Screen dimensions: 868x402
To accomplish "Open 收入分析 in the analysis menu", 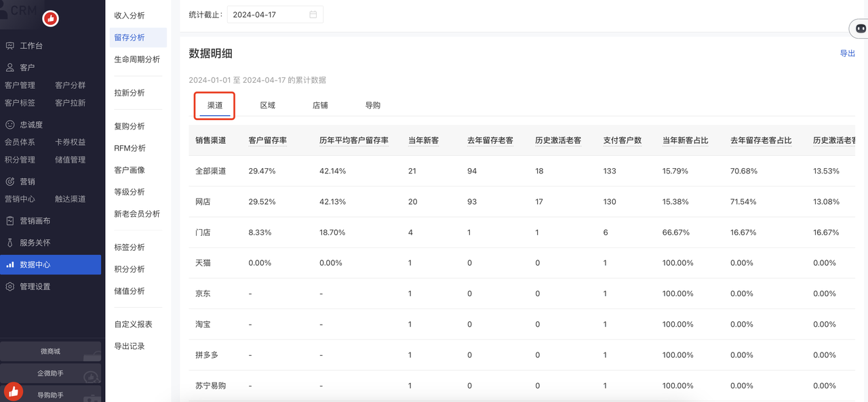I will click(x=130, y=16).
